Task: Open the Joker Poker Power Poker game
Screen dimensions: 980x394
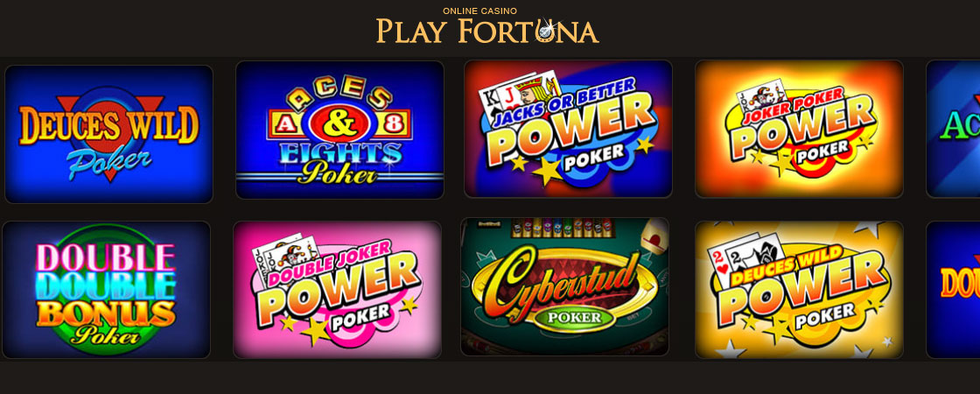Action: point(799,129)
